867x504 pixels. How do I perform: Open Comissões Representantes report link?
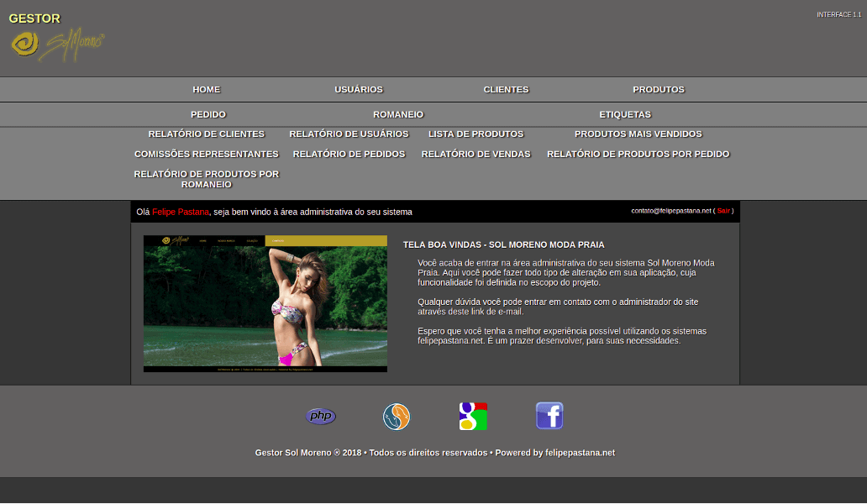(206, 155)
